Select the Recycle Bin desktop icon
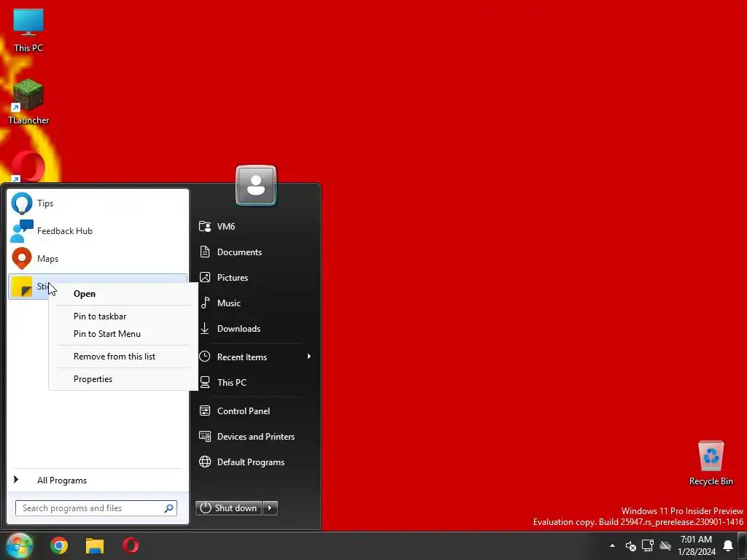This screenshot has width=747, height=560. (711, 463)
